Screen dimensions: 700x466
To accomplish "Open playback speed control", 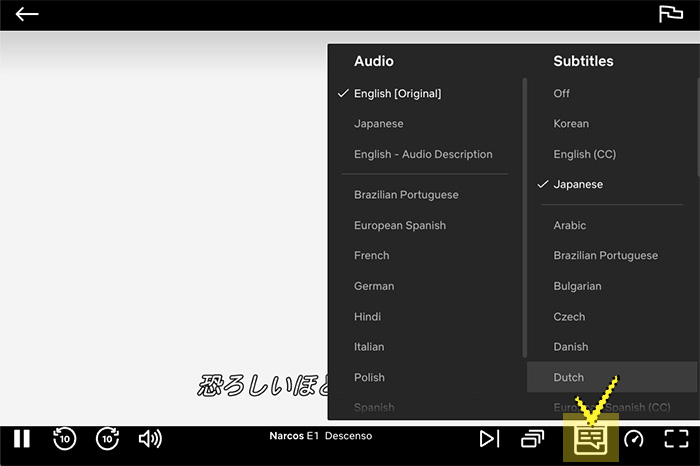I will 633,439.
